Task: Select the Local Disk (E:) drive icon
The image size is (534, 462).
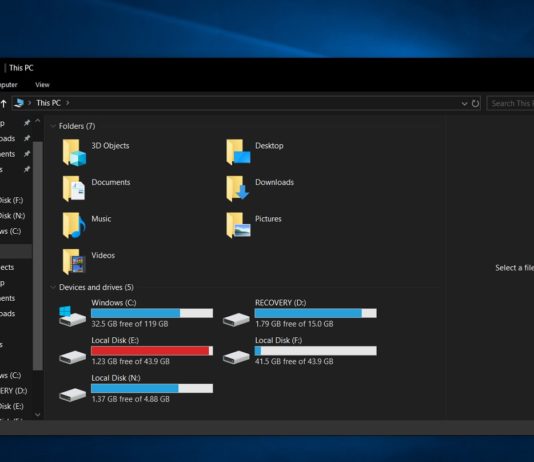Action: (72, 357)
